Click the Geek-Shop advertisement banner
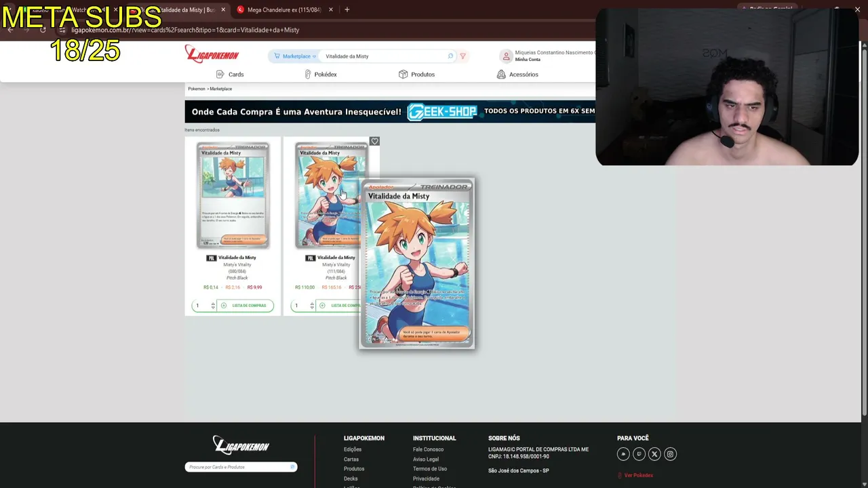Viewport: 868px width, 488px height. point(390,111)
